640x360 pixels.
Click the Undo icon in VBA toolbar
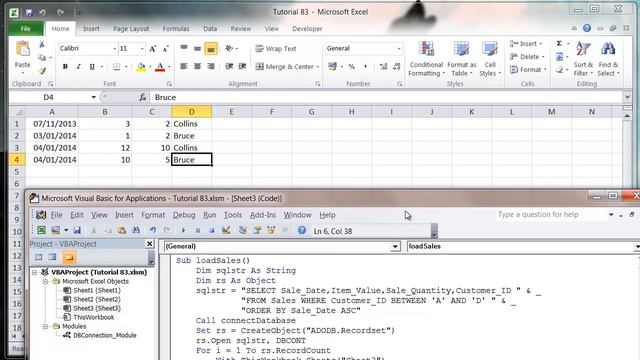tap(153, 231)
